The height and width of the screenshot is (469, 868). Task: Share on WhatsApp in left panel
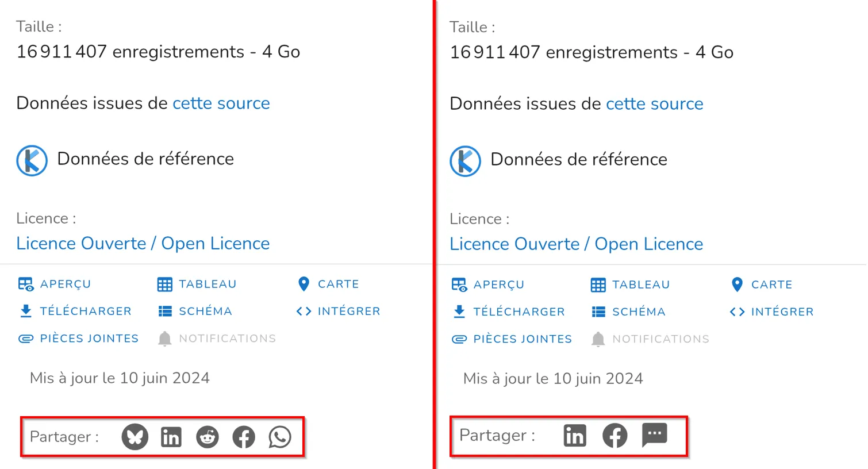pos(280,437)
